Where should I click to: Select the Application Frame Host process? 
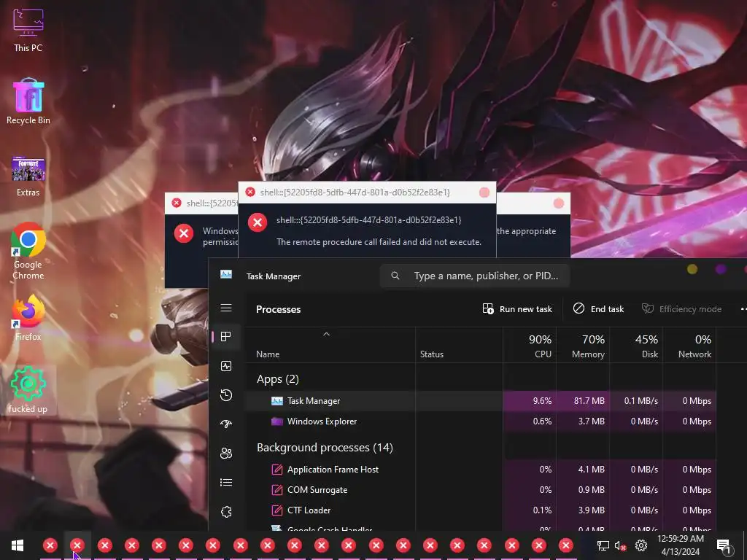pos(481,470)
